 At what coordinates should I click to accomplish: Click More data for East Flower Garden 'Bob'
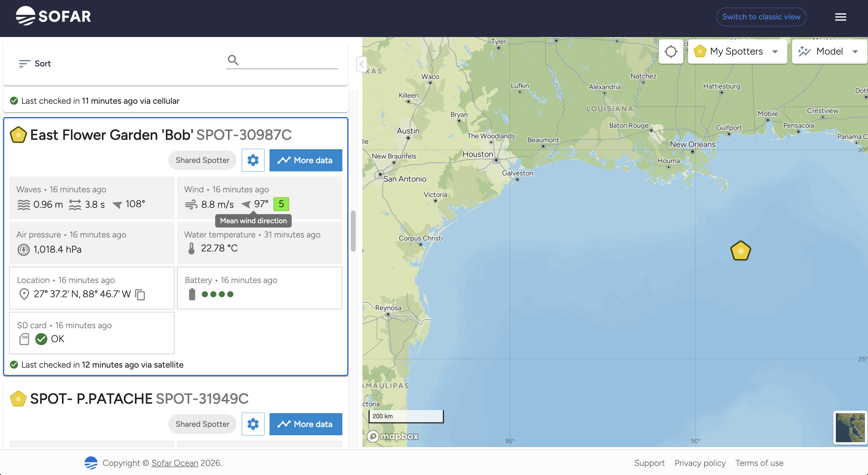pyautogui.click(x=305, y=160)
